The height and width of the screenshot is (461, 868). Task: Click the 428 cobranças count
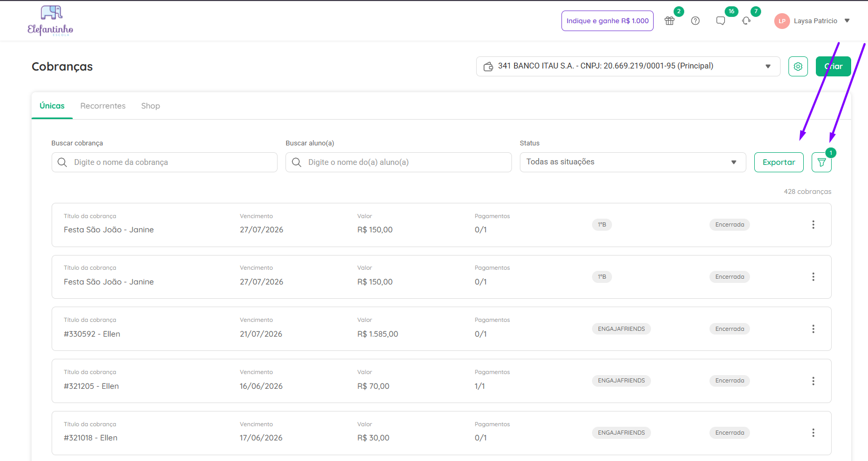[807, 192]
